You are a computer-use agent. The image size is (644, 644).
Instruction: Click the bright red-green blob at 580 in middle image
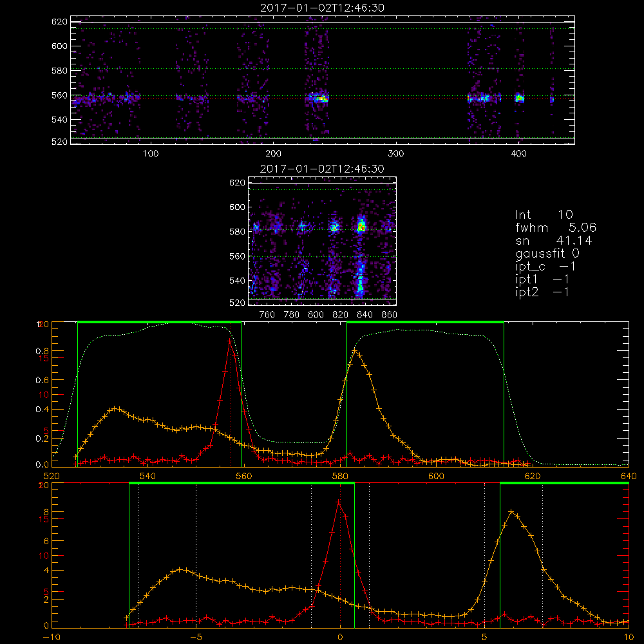tap(361, 226)
